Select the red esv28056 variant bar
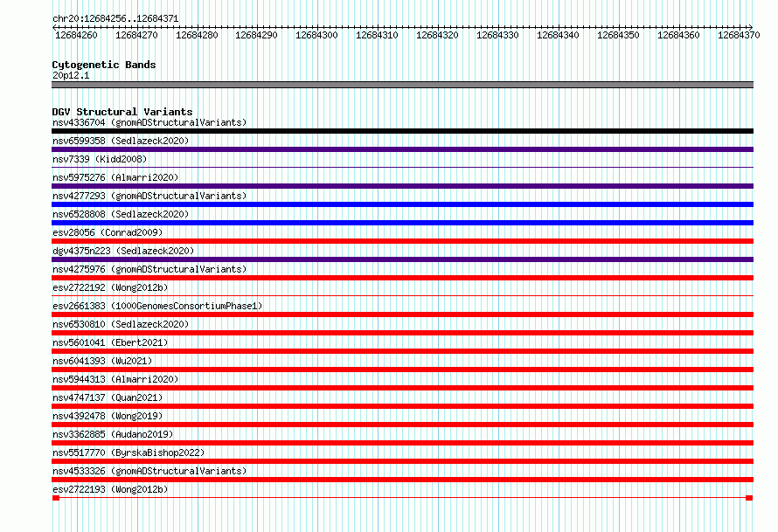The width and height of the screenshot is (778, 532). click(x=402, y=241)
